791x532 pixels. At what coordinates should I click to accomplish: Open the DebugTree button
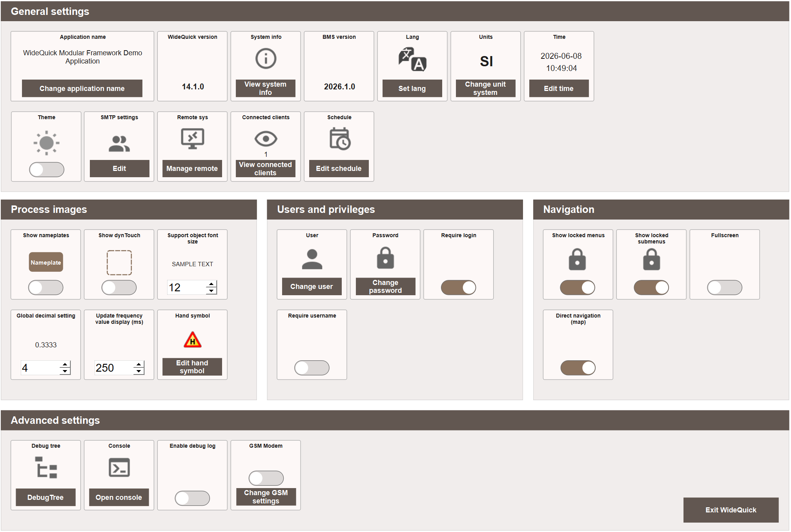(x=46, y=497)
